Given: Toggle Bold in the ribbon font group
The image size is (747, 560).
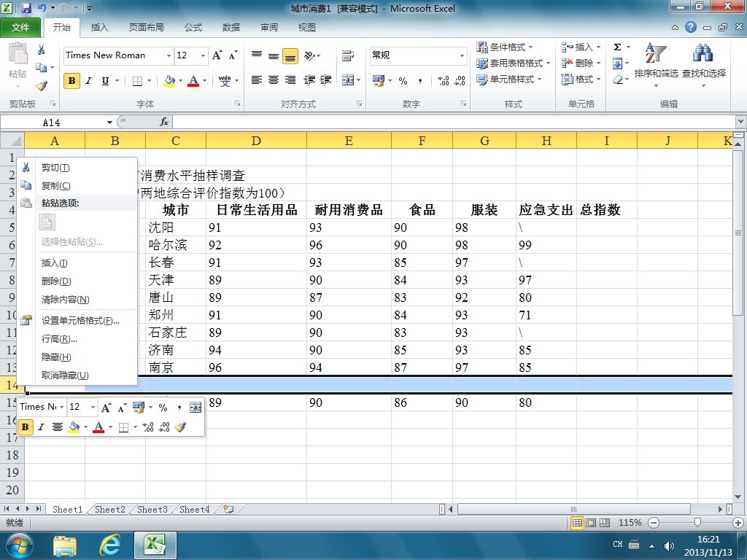Looking at the screenshot, I should (71, 80).
